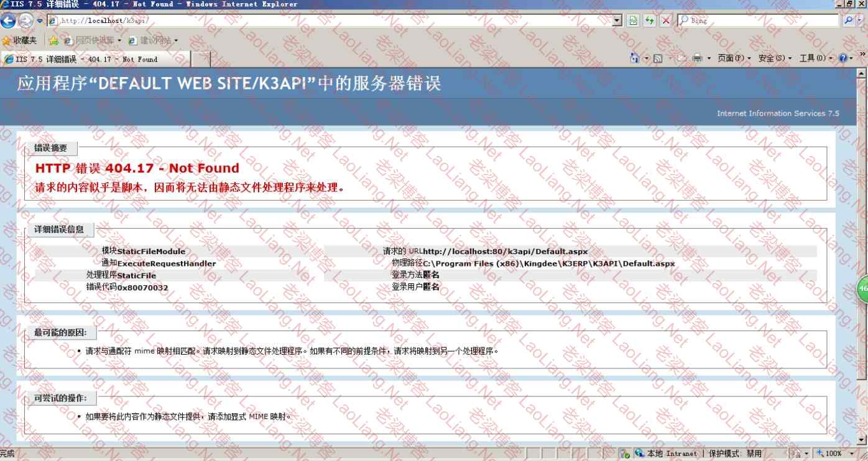Click the vertical scrollbar up arrow

pyautogui.click(x=862, y=73)
